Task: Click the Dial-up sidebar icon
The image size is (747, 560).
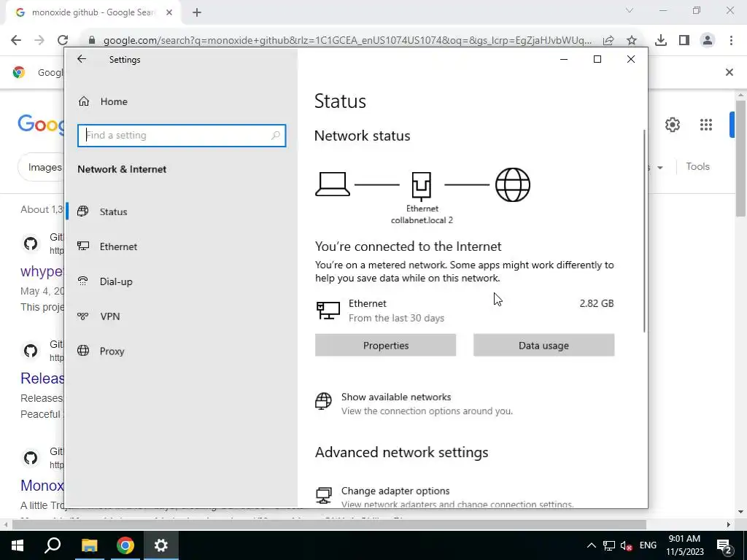Action: point(83,281)
